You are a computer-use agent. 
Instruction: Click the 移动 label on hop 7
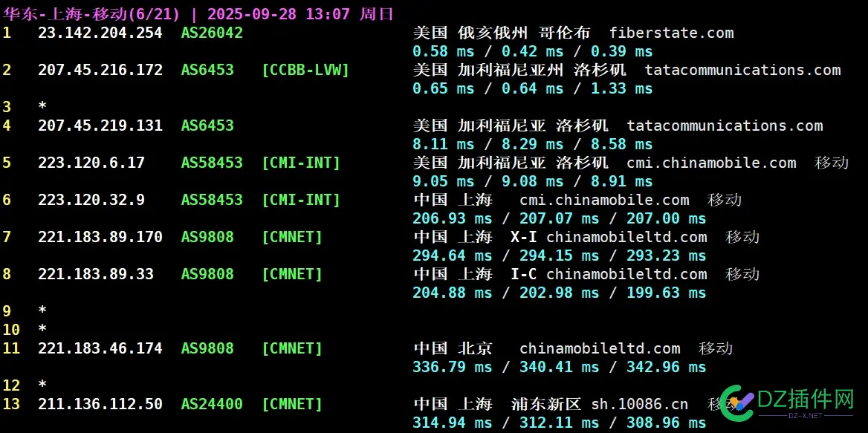[x=742, y=237]
